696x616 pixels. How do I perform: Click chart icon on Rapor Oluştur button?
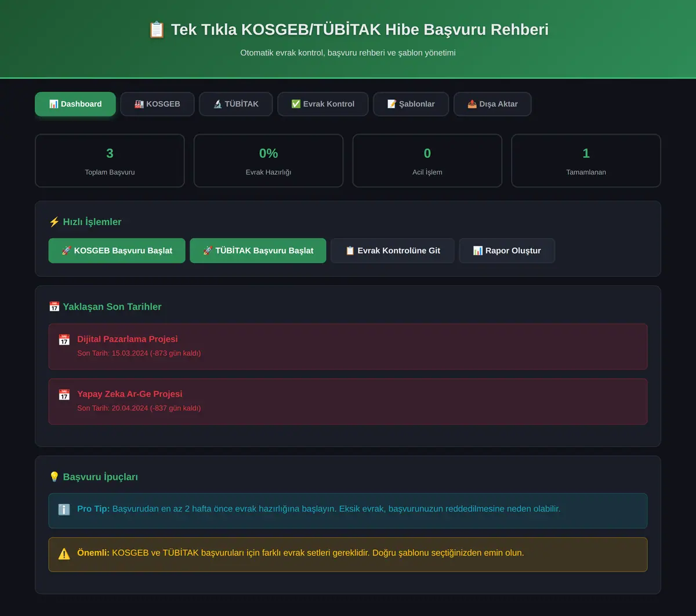[x=478, y=251]
